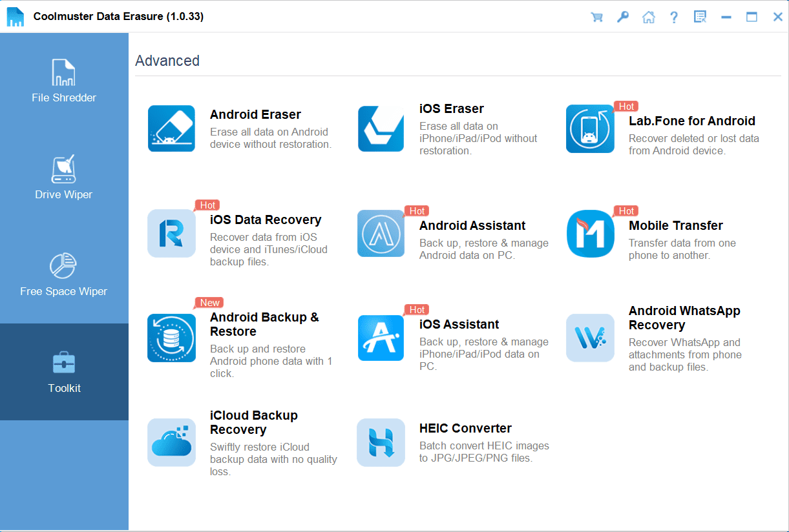This screenshot has width=789, height=532.
Task: Open the Android Backup & Restore title
Action: (x=264, y=324)
